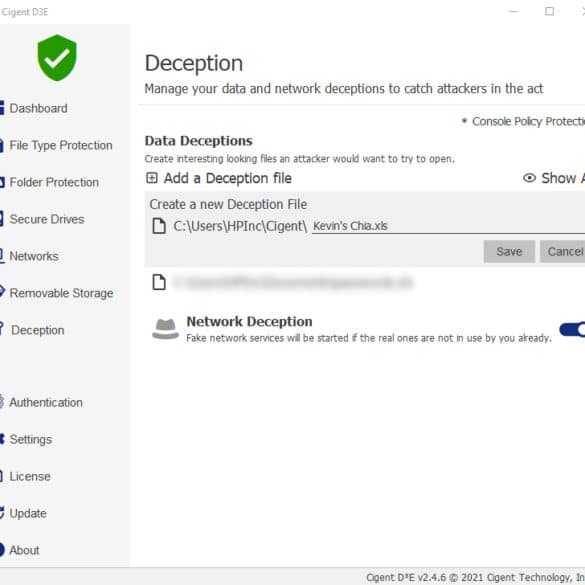
Task: Open the Update page
Action: pos(28,513)
